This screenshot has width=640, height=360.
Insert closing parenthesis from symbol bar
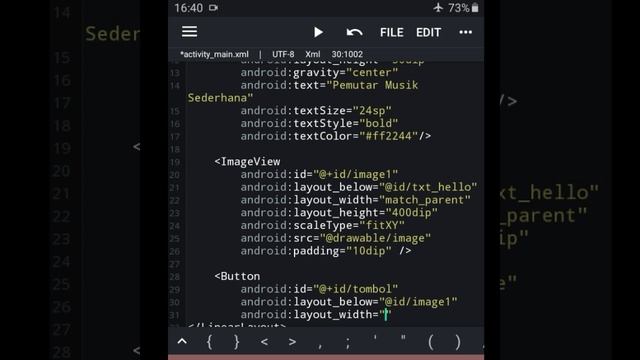(x=458, y=342)
